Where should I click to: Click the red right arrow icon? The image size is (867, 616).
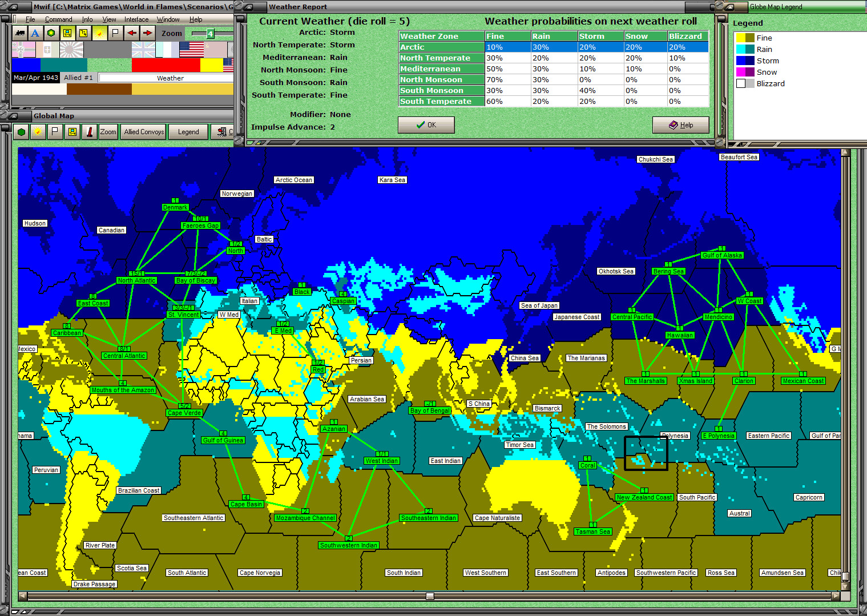click(147, 33)
